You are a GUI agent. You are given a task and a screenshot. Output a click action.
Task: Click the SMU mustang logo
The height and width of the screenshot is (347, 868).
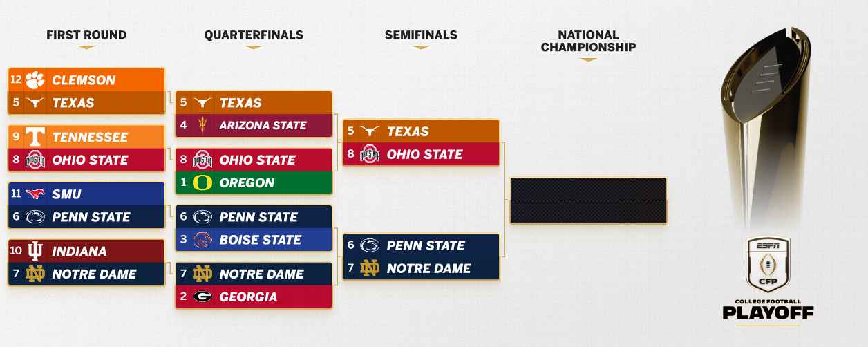click(35, 194)
